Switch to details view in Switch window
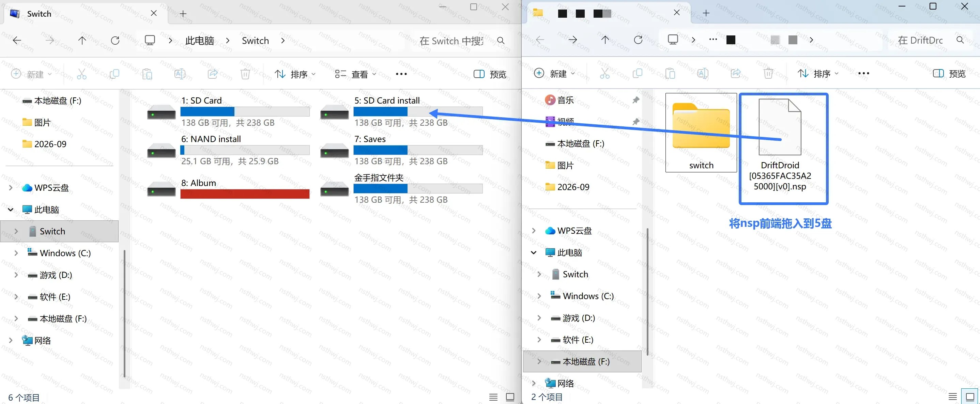Viewport: 980px width, 404px height. pyautogui.click(x=493, y=397)
